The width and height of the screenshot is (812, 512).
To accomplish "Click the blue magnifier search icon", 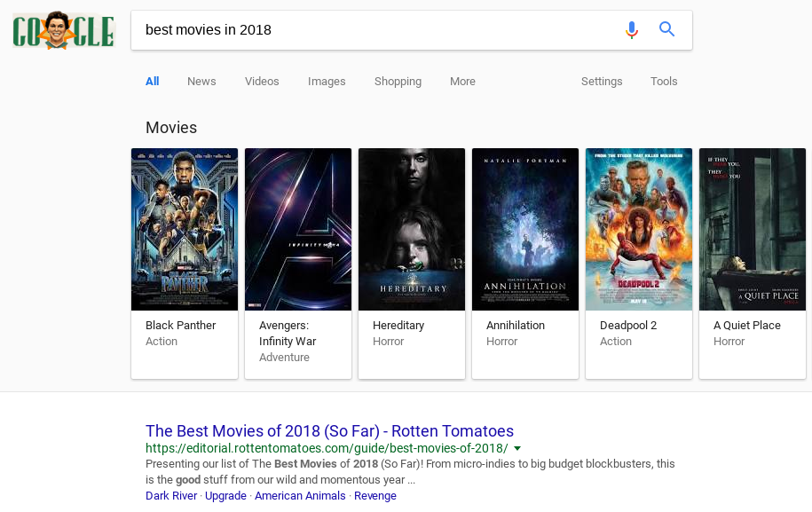I will (666, 29).
